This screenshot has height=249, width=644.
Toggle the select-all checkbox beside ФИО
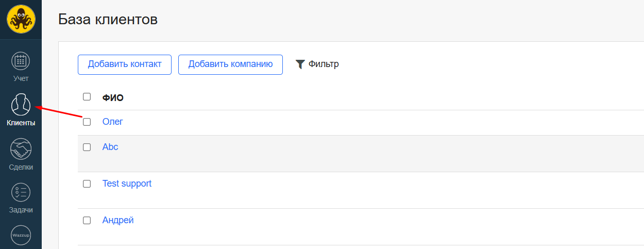coord(87,97)
